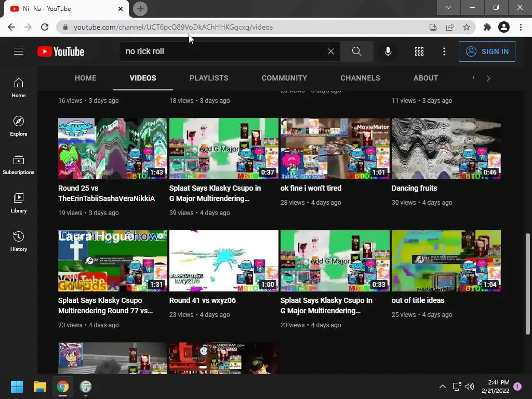Image resolution: width=532 pixels, height=399 pixels.
Task: Open Round 25 vs TheErinTabiiSashaVeraNikkiA video title
Action: point(106,193)
